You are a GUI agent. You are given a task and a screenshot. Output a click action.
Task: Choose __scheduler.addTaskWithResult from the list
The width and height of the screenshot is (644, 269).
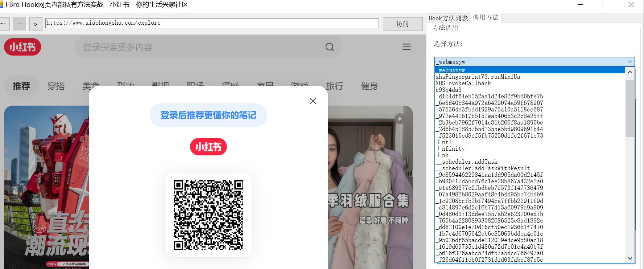[530, 168]
